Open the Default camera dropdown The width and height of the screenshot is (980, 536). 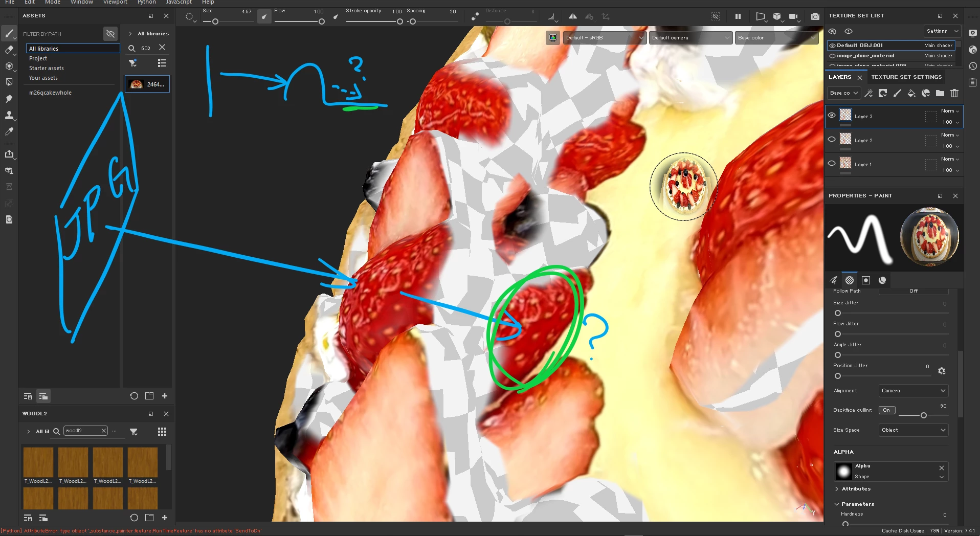tap(691, 38)
